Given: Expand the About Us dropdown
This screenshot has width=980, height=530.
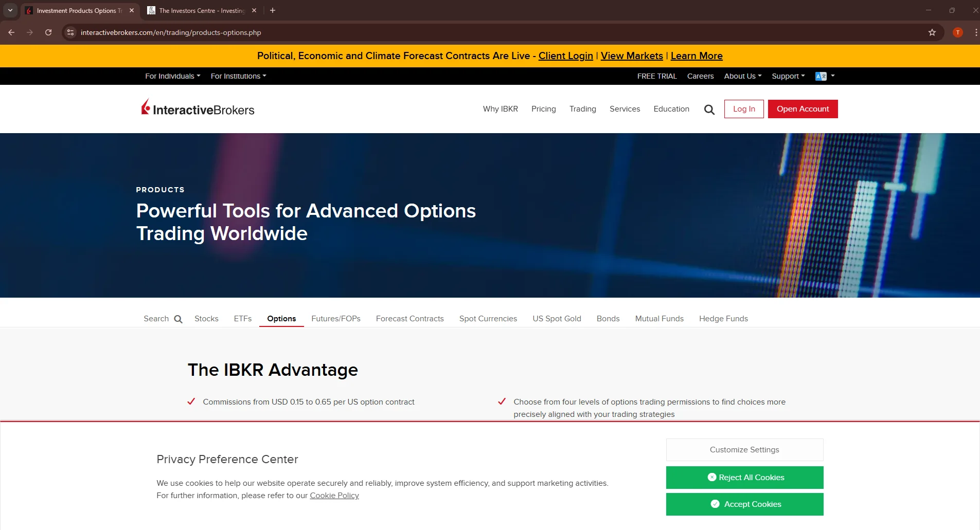Looking at the screenshot, I should (743, 76).
